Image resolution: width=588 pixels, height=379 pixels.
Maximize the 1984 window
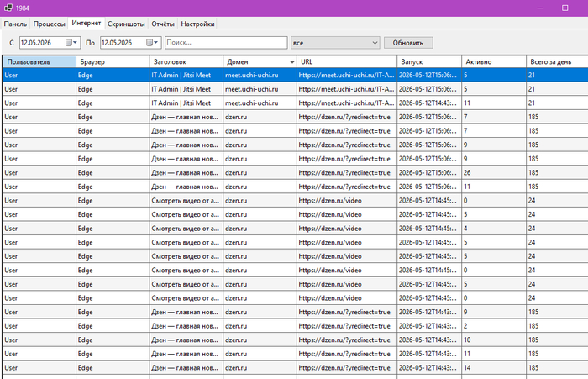[564, 8]
